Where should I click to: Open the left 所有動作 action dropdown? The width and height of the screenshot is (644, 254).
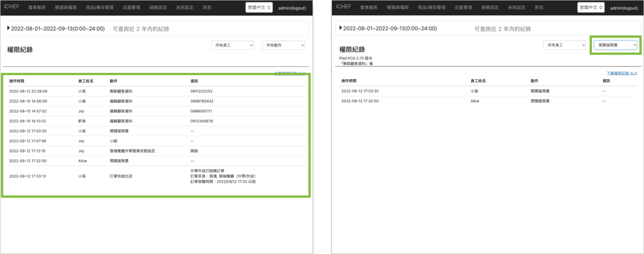[283, 45]
